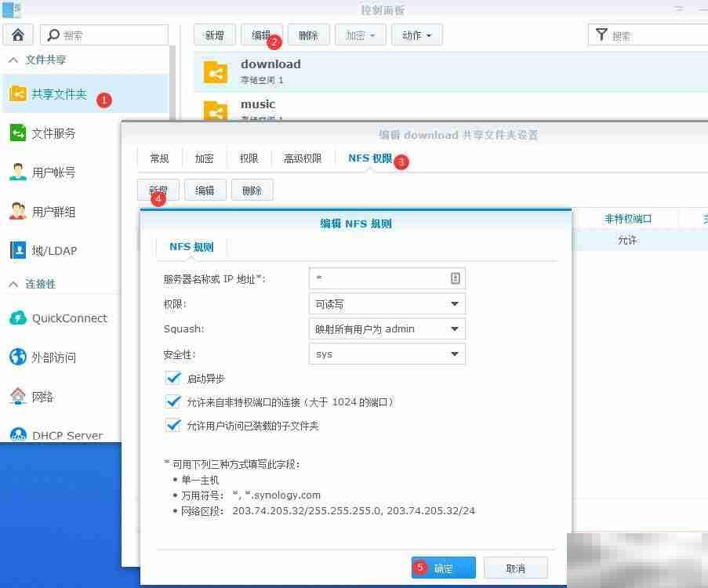Image resolution: width=708 pixels, height=588 pixels.
Task: Open DHCP Server icon
Action: [x=17, y=434]
